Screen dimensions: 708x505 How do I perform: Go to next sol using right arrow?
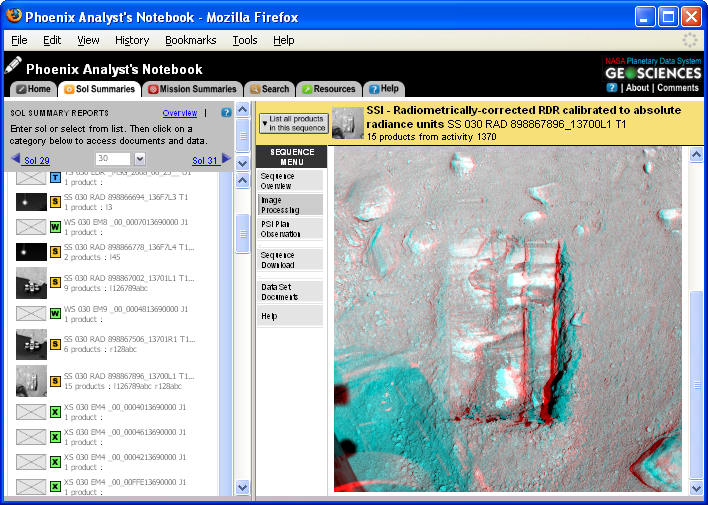pyautogui.click(x=226, y=160)
